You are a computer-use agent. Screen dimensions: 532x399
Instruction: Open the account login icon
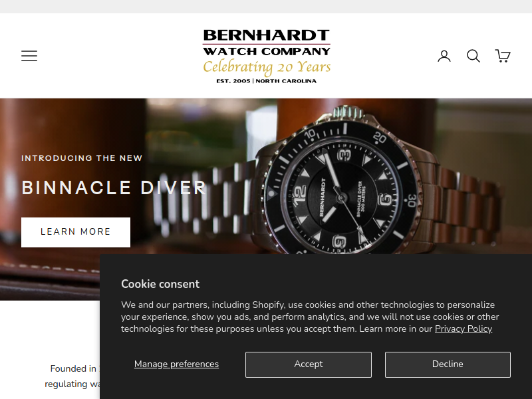[444, 56]
